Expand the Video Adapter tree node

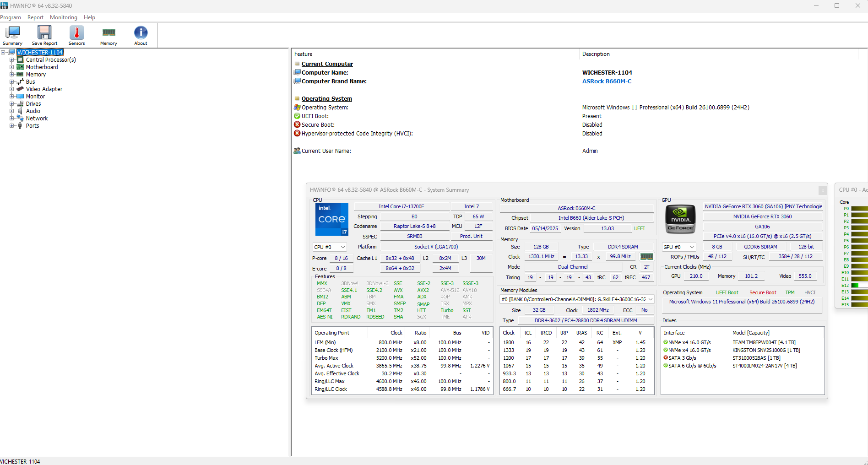pos(12,89)
